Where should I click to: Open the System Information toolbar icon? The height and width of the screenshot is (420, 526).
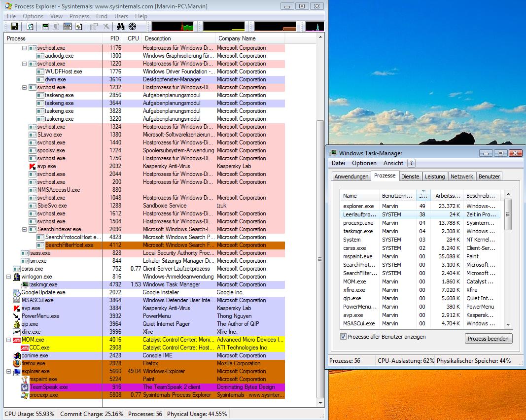pos(45,26)
